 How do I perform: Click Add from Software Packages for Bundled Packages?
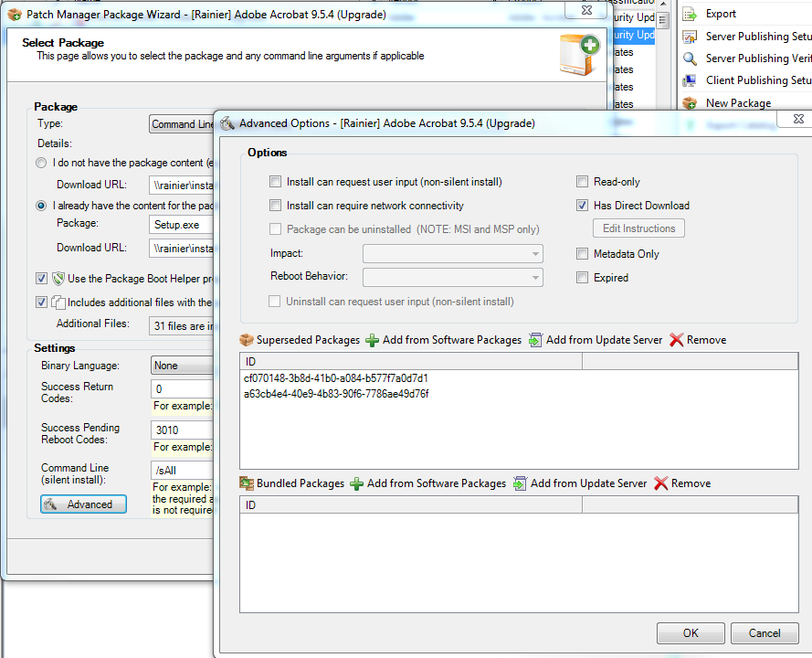click(x=427, y=483)
